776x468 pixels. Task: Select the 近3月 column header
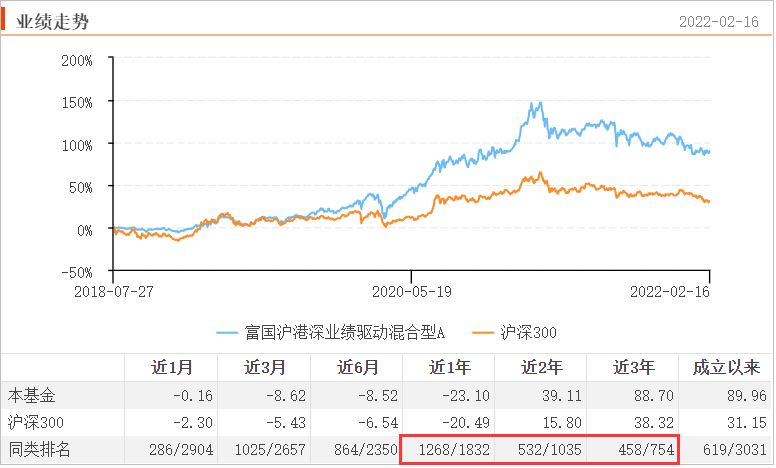click(x=264, y=367)
